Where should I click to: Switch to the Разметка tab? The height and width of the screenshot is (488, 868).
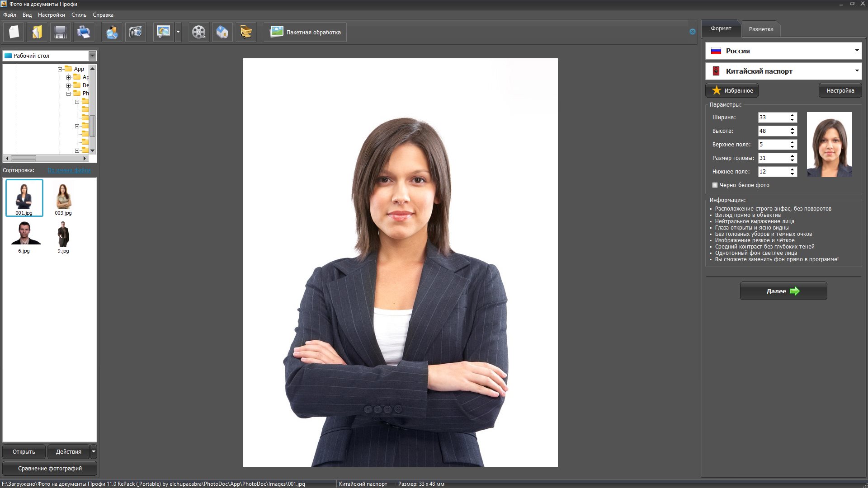761,29
